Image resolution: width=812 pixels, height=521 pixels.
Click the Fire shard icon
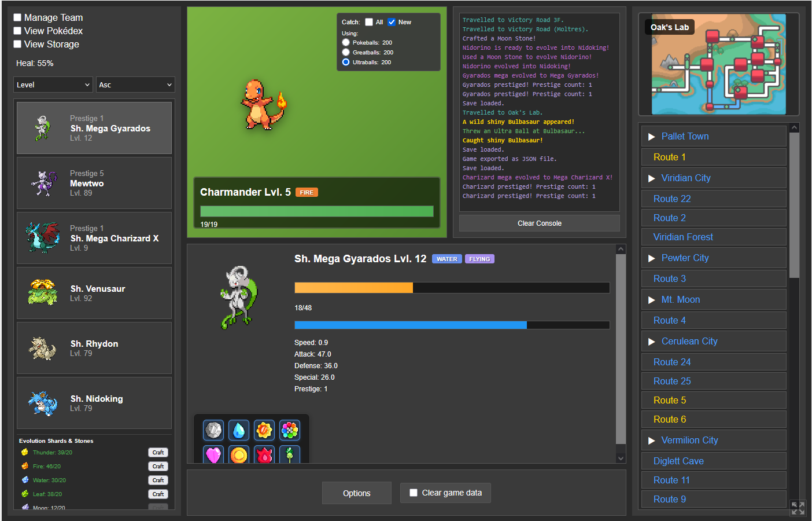25,466
